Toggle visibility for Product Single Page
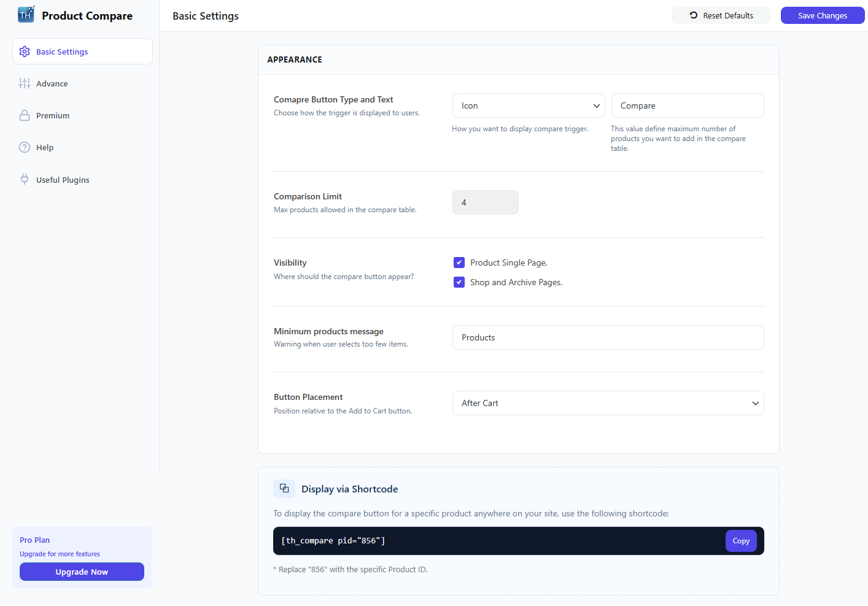The height and width of the screenshot is (606, 868). 459,262
